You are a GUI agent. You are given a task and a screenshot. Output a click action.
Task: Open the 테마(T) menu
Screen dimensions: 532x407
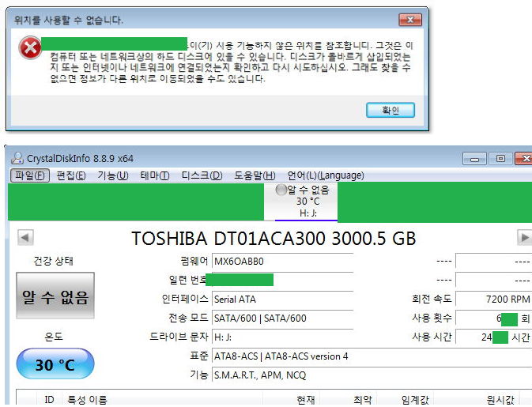tap(155, 175)
